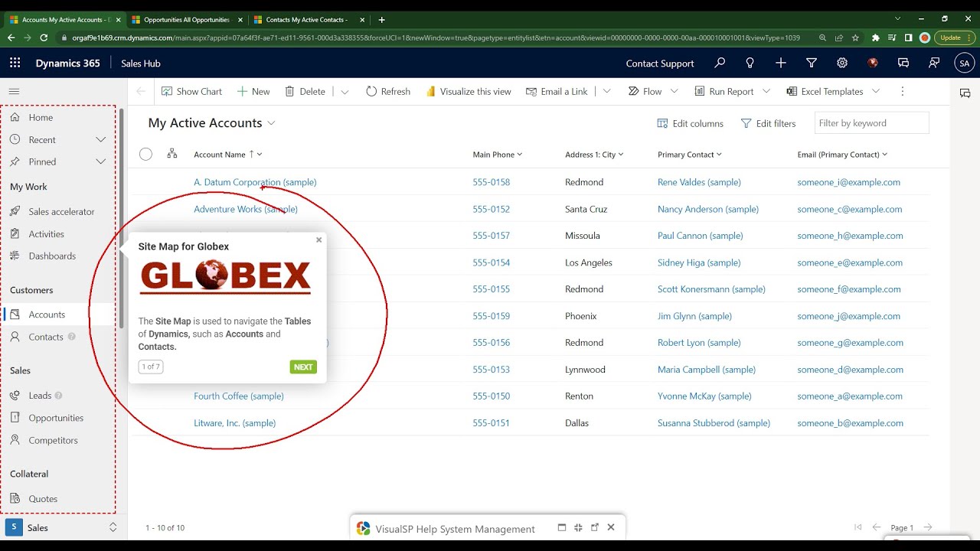Click the hierarchy icon in grid header
This screenshot has height=551, width=980.
[x=172, y=154]
